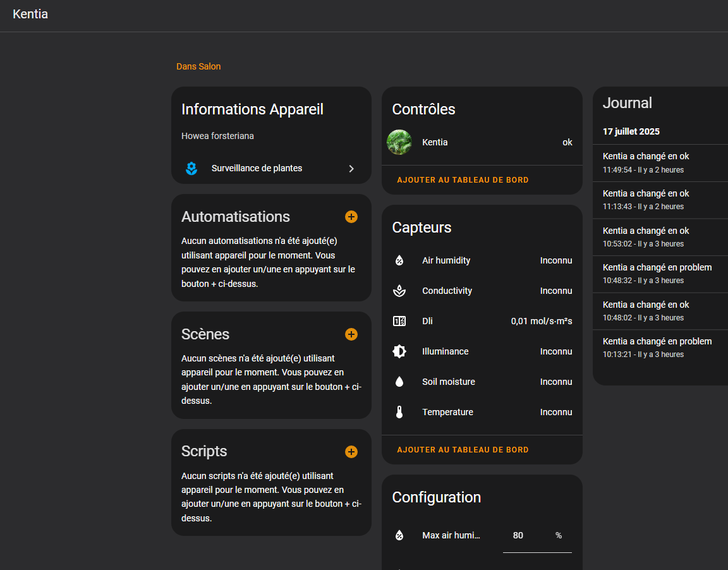Select journal entry at 11:13:43
The image size is (728, 570).
(x=660, y=200)
